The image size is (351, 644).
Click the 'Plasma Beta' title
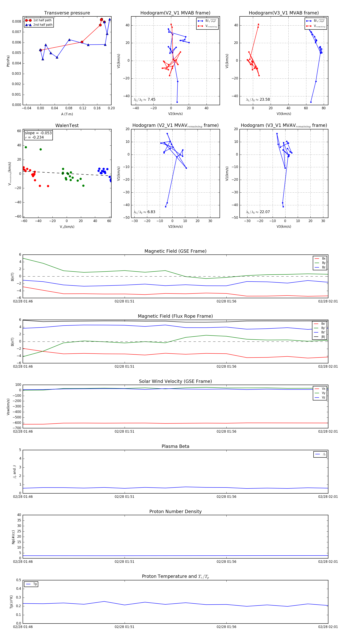[x=175, y=446]
